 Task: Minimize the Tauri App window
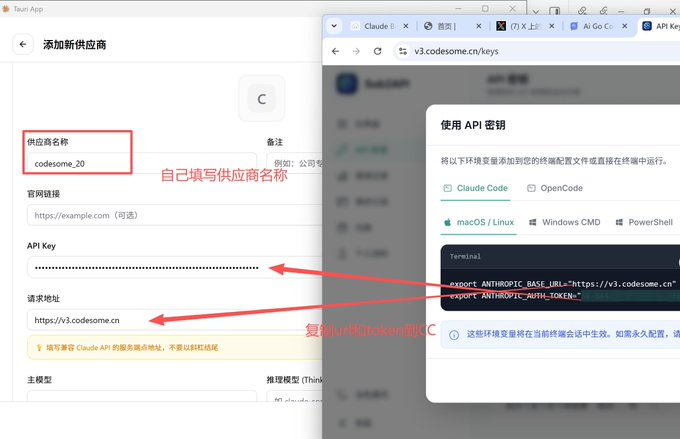click(458, 9)
